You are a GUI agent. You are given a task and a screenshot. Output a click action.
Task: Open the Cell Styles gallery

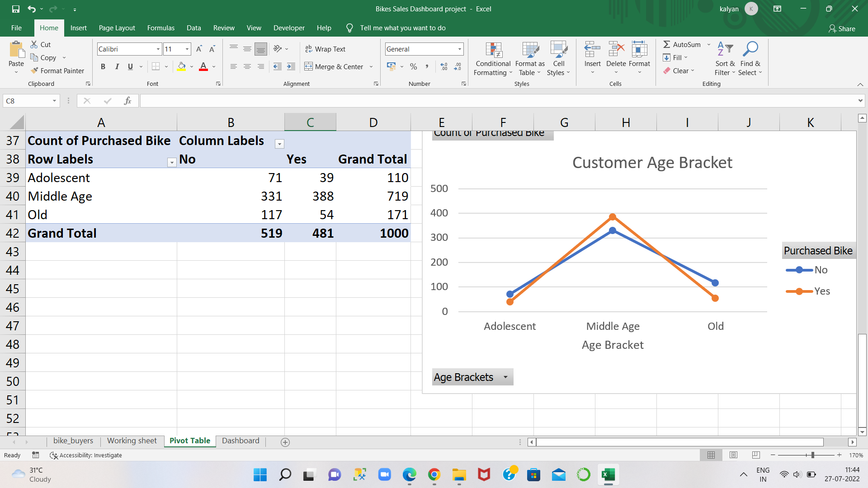(x=559, y=59)
